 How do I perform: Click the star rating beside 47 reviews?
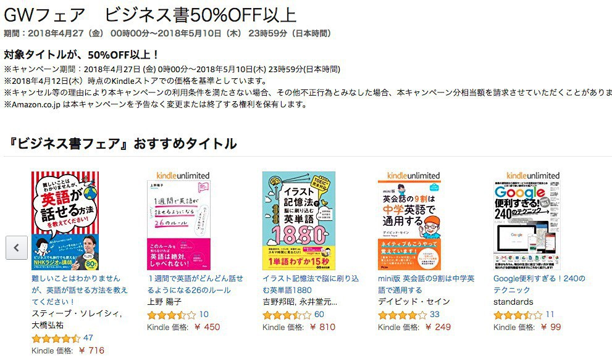56,338
